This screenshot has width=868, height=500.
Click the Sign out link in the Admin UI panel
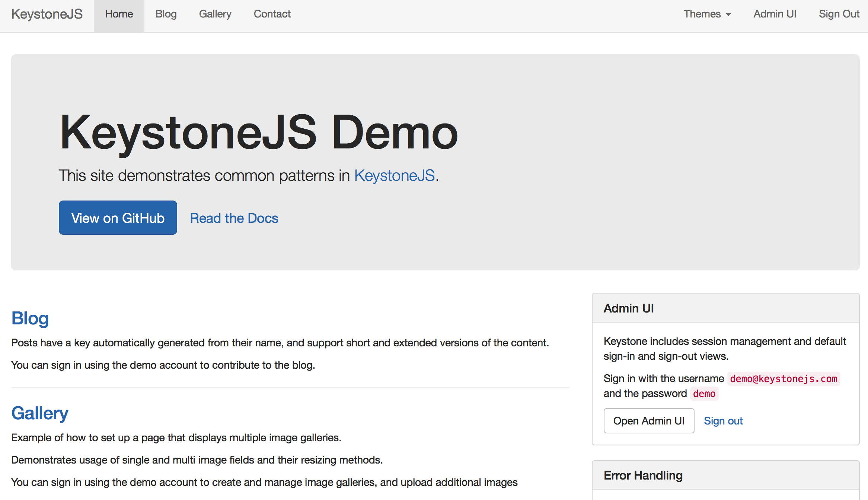pos(723,421)
